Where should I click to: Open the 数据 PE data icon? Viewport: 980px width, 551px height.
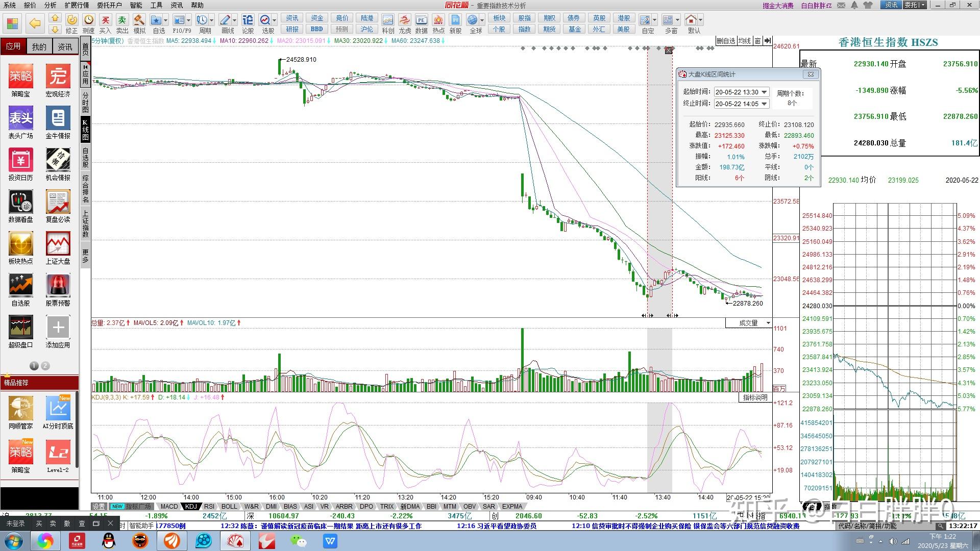coord(422,23)
